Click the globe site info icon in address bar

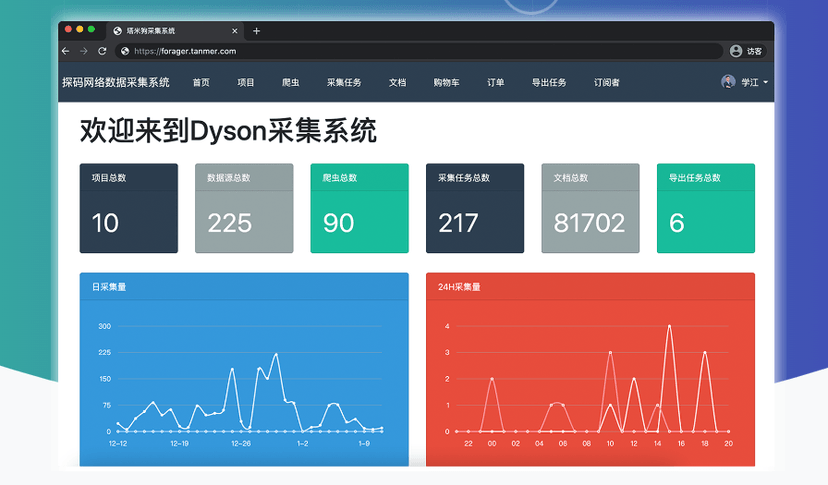125,51
